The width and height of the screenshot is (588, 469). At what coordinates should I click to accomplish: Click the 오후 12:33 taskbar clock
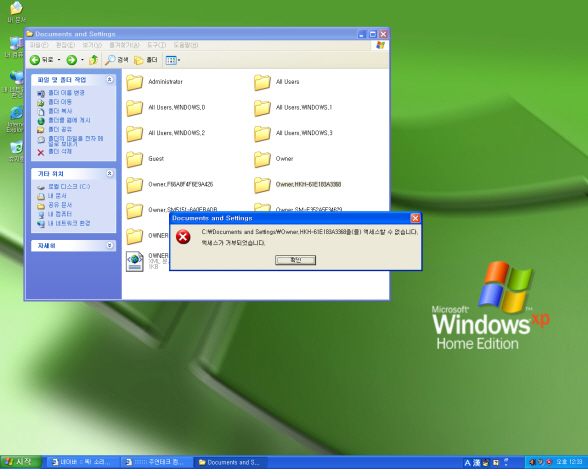[569, 462]
